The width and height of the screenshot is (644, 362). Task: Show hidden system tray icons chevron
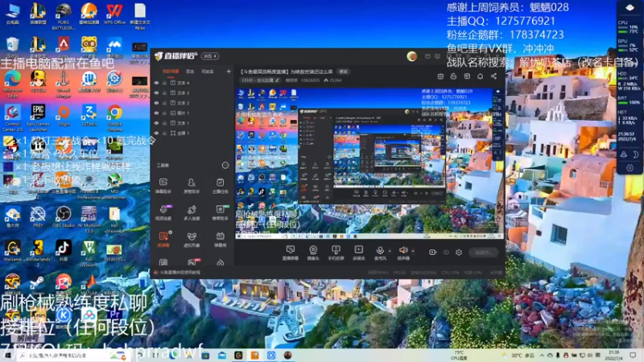tap(542, 356)
